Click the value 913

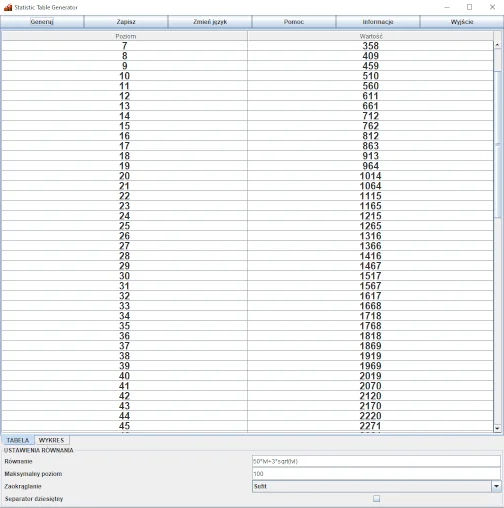coord(371,156)
